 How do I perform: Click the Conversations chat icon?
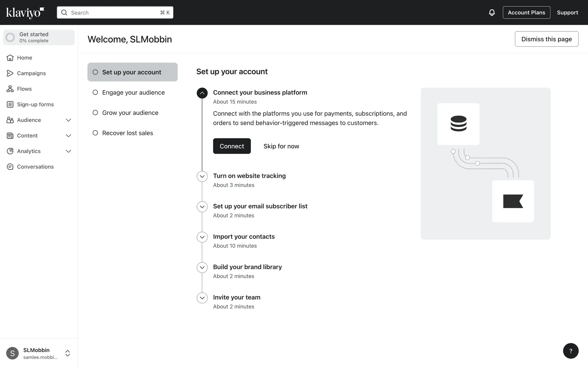point(10,167)
